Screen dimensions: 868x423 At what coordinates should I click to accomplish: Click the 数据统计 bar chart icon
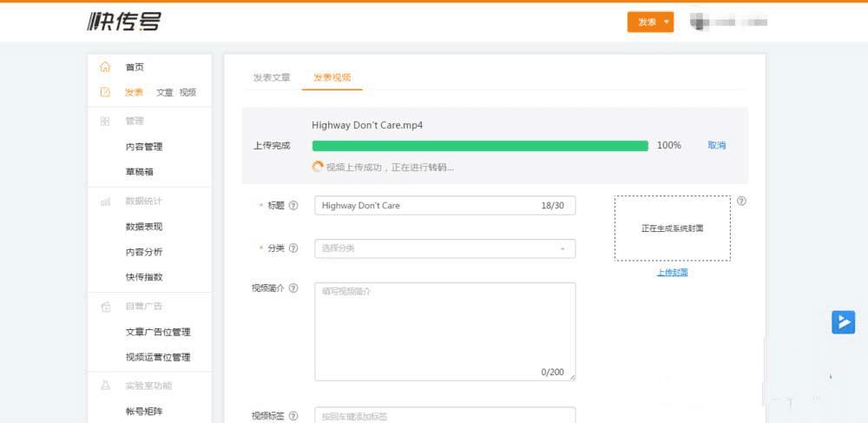click(x=105, y=202)
